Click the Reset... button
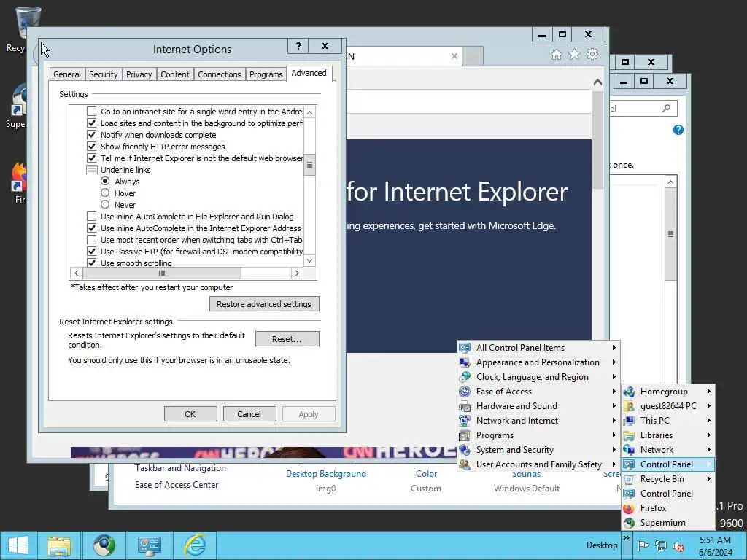The width and height of the screenshot is (747, 560). click(x=287, y=339)
